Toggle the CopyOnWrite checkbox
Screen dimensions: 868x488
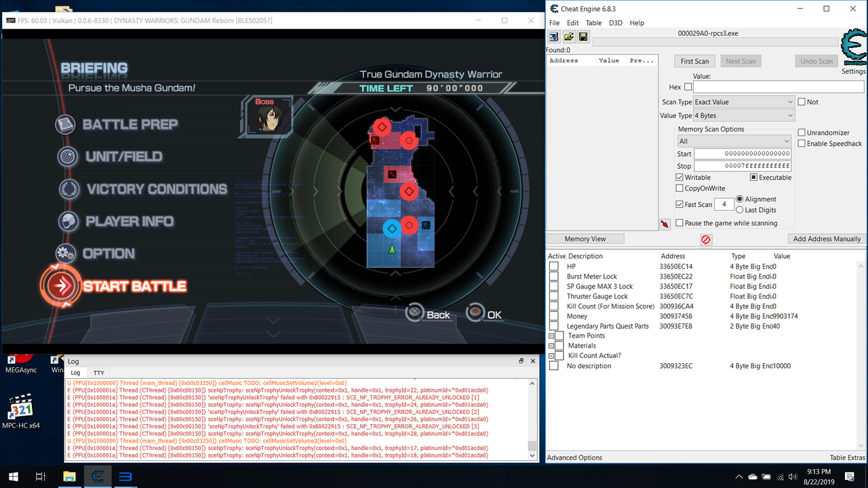679,188
